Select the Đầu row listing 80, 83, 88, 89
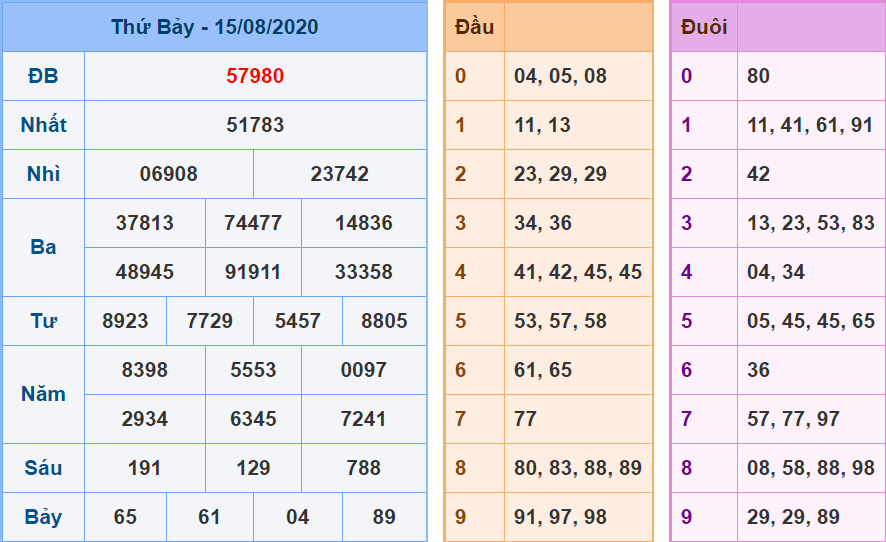Screen dimensions: 886x542 click(x=578, y=468)
